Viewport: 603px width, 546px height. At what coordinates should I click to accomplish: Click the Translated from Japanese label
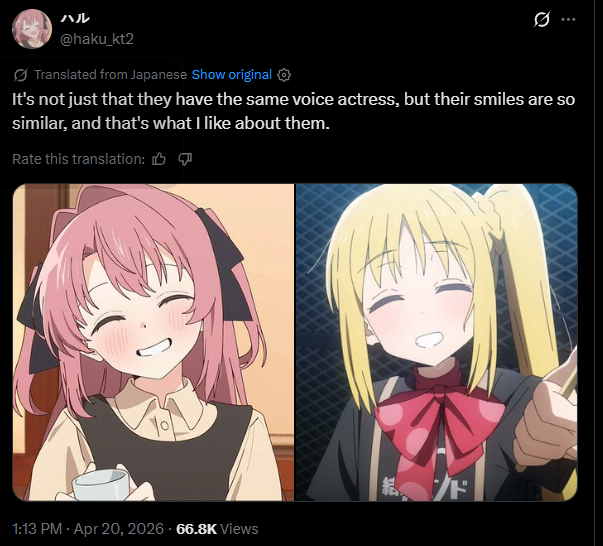tap(110, 75)
